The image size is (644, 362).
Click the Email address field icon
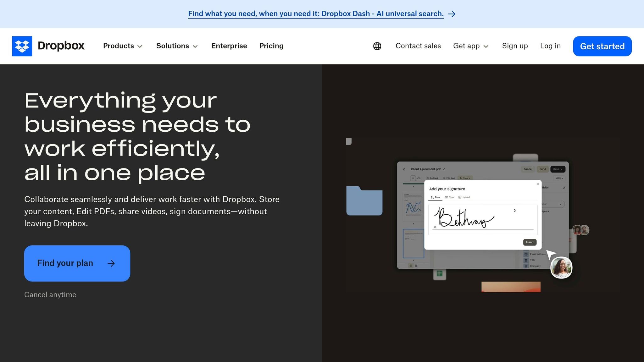point(526,254)
